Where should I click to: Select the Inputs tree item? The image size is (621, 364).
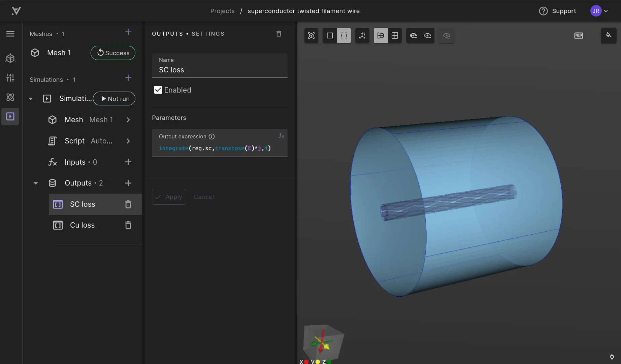75,162
